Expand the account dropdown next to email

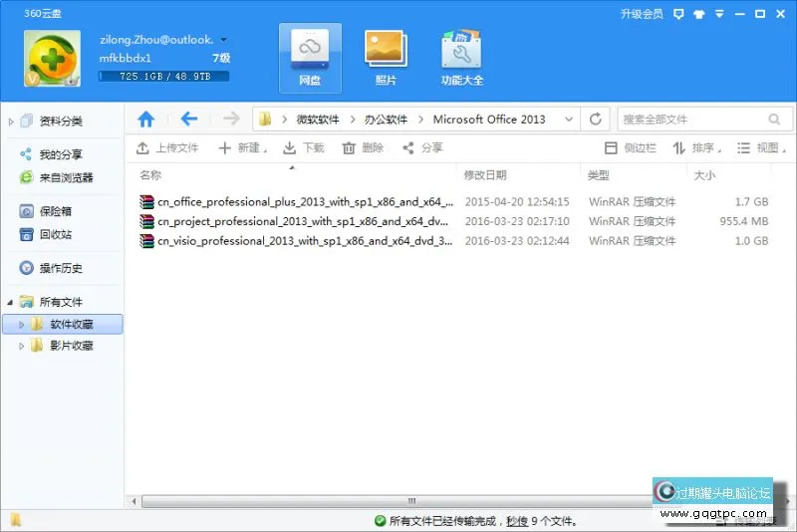point(223,40)
